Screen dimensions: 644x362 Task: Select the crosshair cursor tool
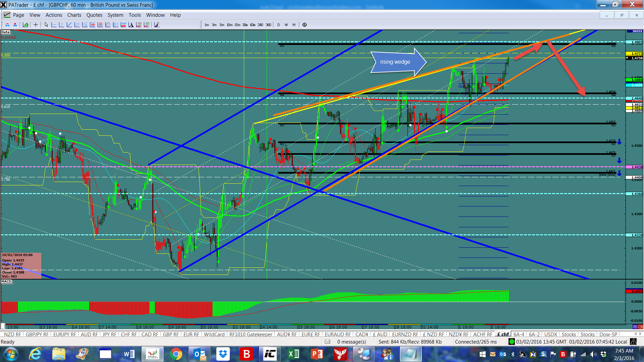pyautogui.click(x=36, y=24)
